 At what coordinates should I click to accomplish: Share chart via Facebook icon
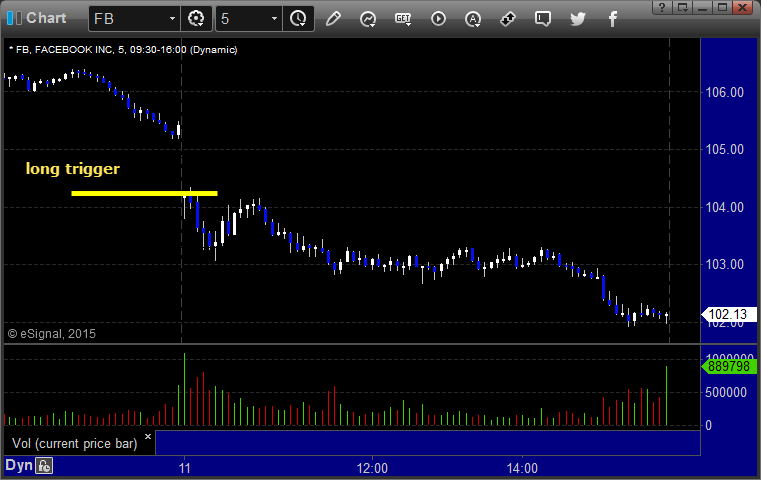[612, 19]
